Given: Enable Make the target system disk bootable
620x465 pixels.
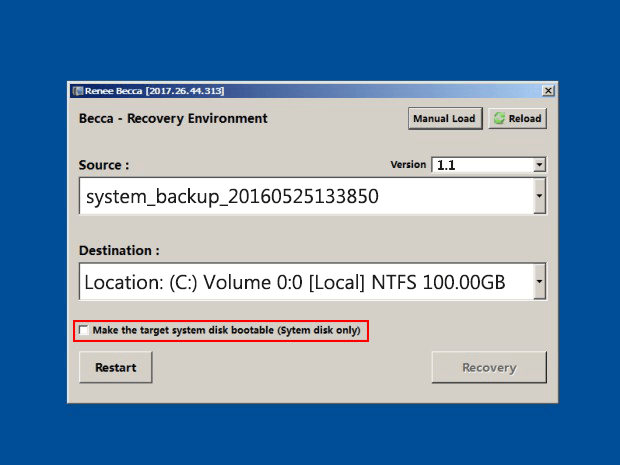Looking at the screenshot, I should pos(83,330).
